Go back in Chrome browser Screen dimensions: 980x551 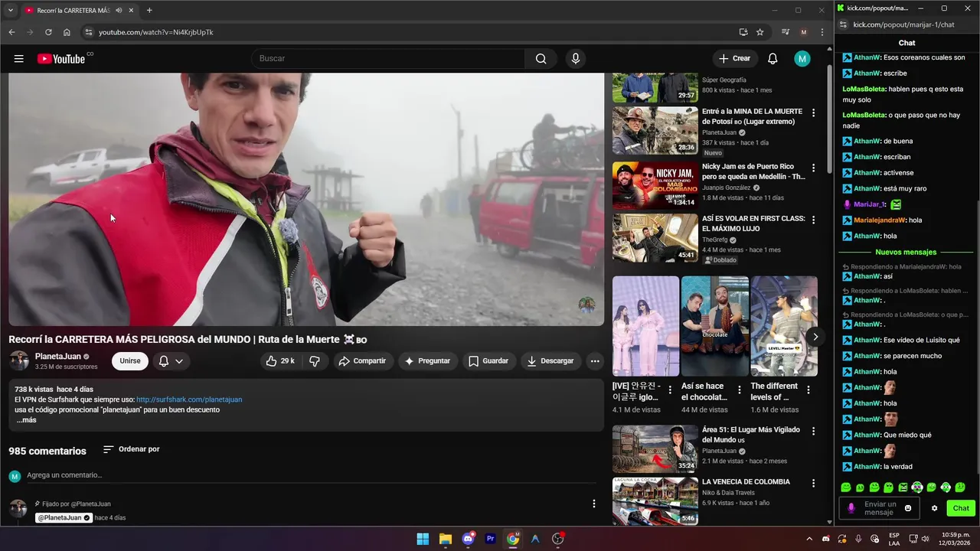click(x=11, y=32)
